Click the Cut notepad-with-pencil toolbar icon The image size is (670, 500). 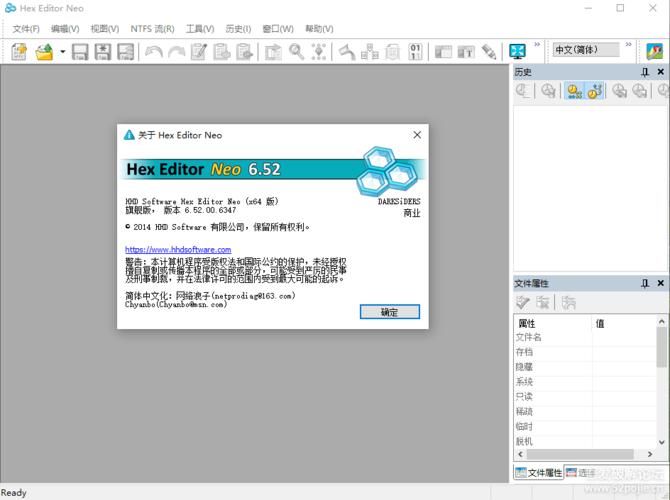(x=199, y=52)
